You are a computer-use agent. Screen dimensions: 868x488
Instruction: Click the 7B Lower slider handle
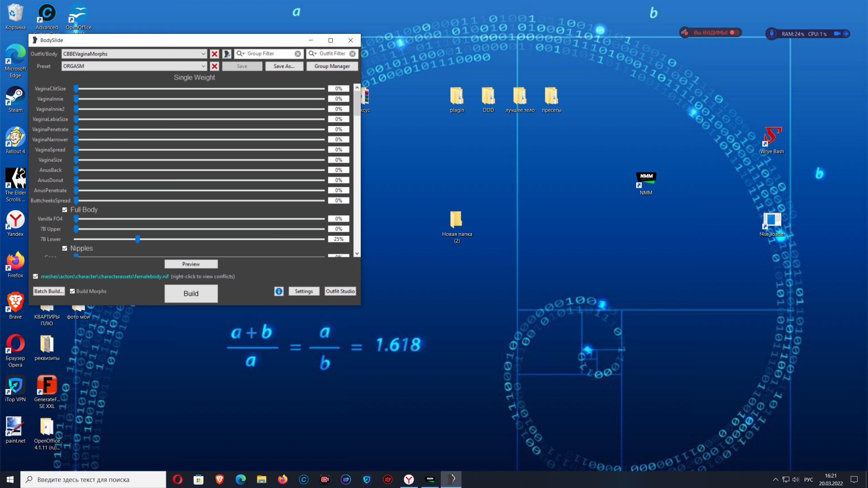click(x=137, y=239)
